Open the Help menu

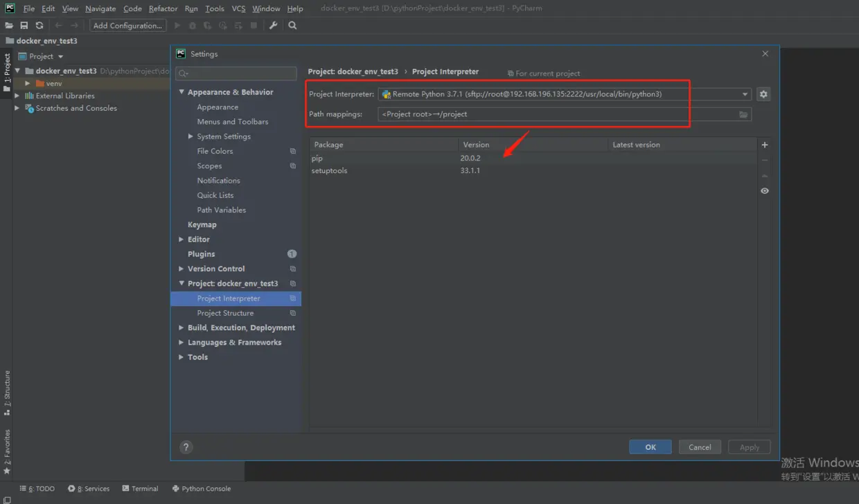(x=295, y=8)
